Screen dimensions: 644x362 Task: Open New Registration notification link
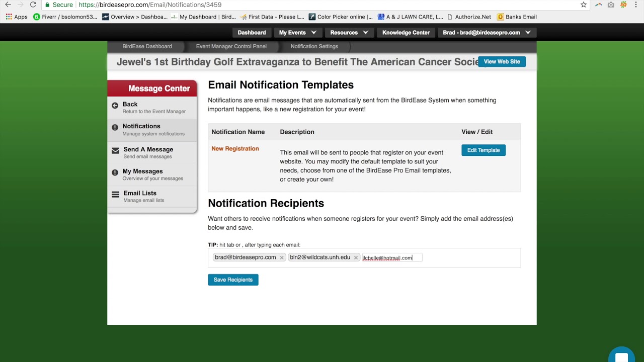(235, 149)
